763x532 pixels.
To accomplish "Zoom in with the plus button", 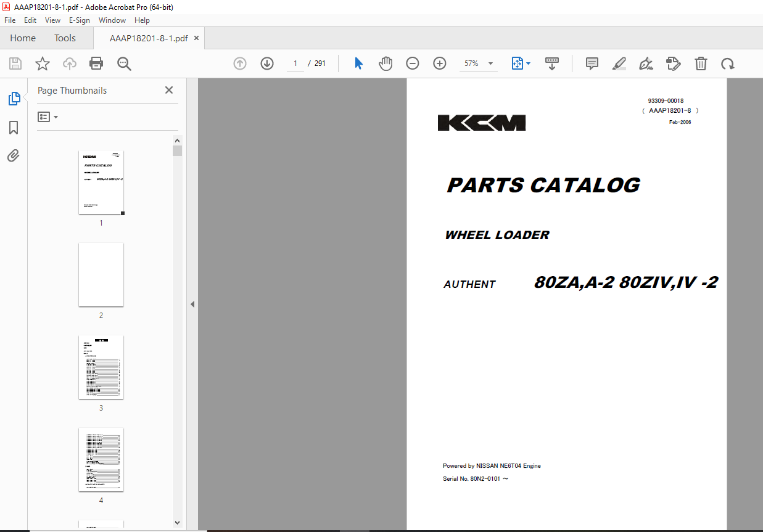I will [440, 63].
